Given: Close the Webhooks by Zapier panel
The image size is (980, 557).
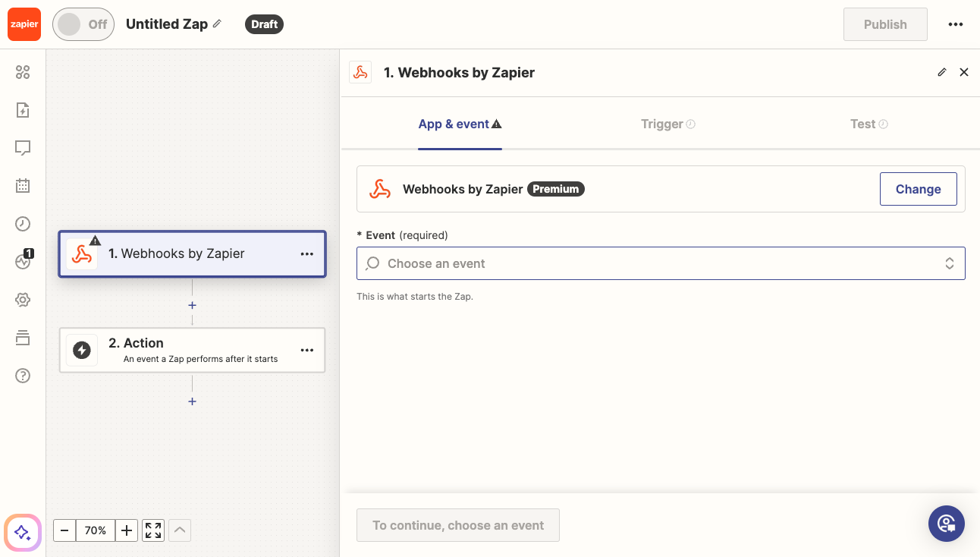Looking at the screenshot, I should tap(964, 72).
